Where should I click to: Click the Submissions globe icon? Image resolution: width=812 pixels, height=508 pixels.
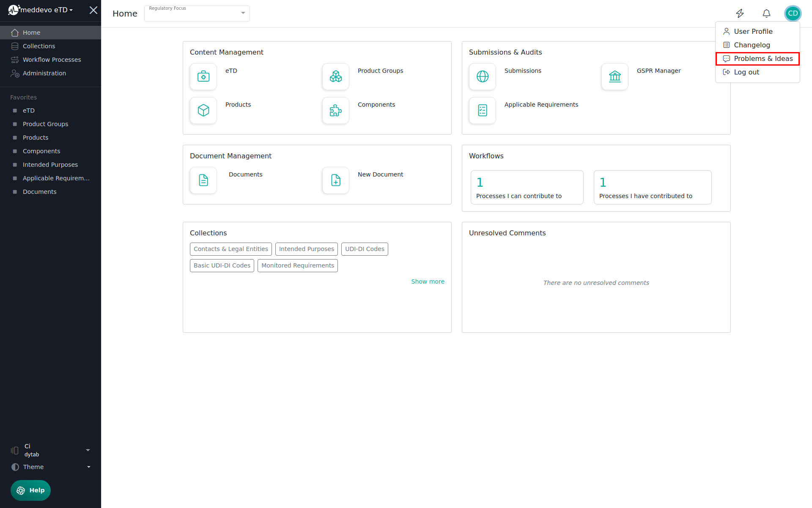(483, 77)
